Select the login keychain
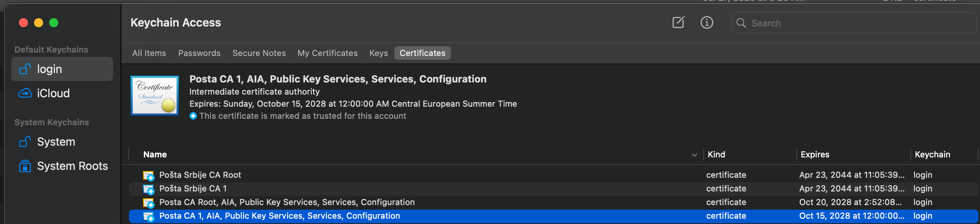 pyautogui.click(x=50, y=69)
